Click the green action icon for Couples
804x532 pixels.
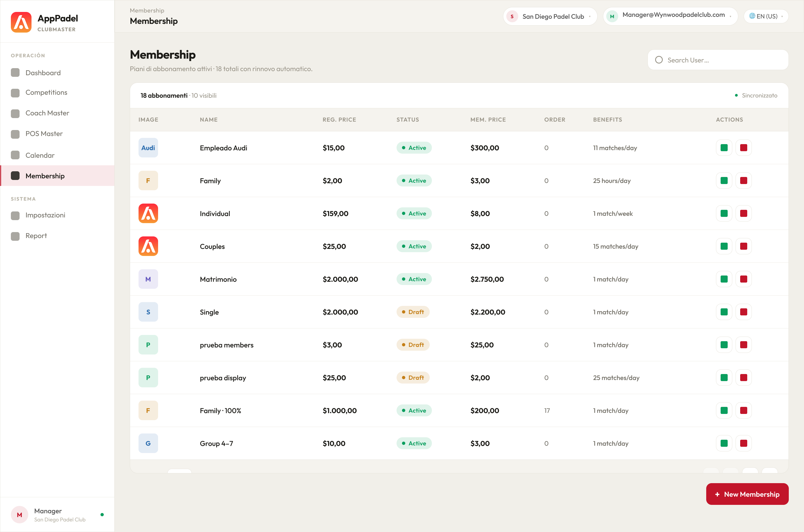[724, 246]
